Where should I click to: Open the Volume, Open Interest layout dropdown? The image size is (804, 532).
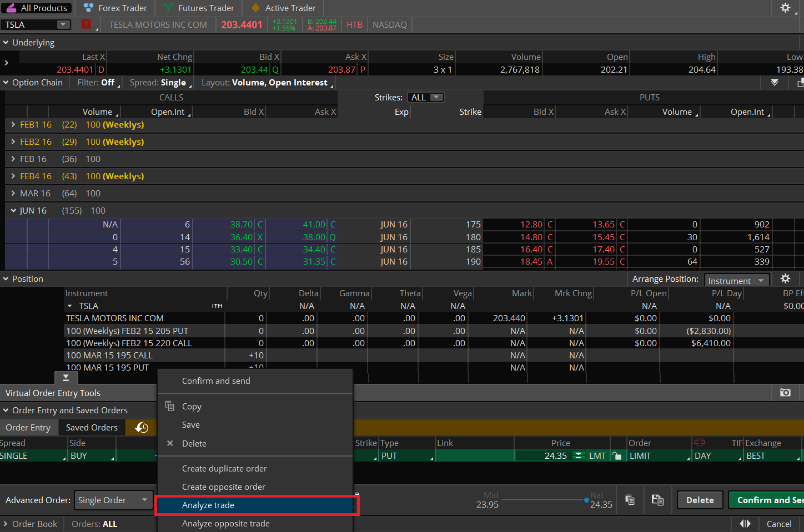coord(267,82)
